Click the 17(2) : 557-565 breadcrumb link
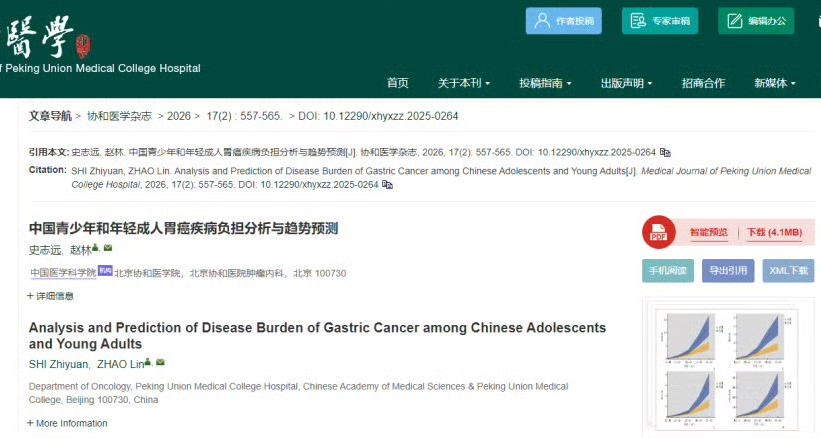821x438 pixels. click(244, 116)
